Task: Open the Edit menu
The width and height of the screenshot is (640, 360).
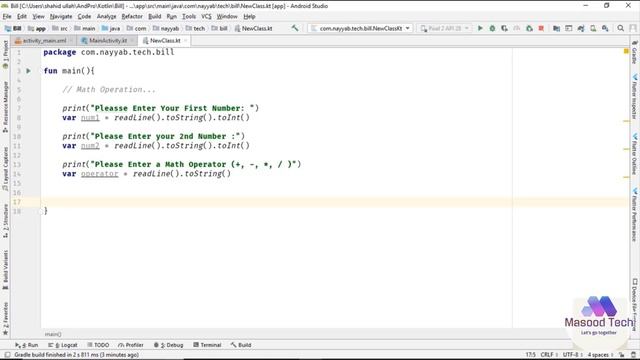Action: point(22,16)
